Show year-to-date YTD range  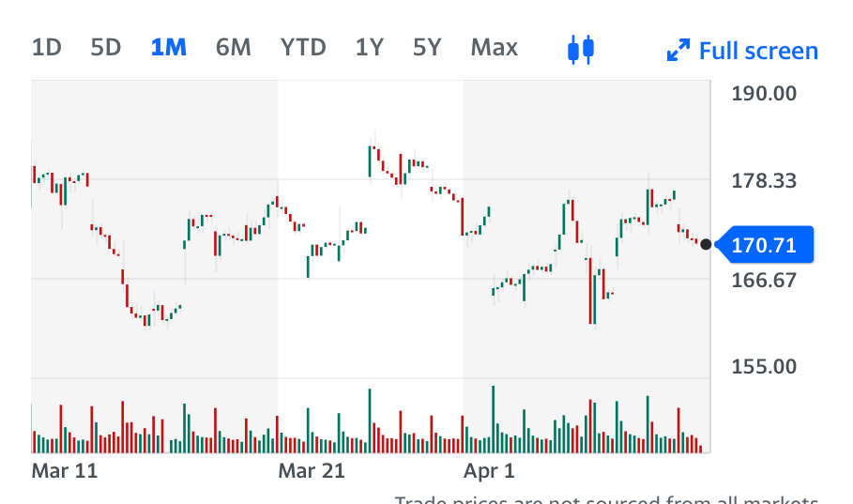click(303, 47)
